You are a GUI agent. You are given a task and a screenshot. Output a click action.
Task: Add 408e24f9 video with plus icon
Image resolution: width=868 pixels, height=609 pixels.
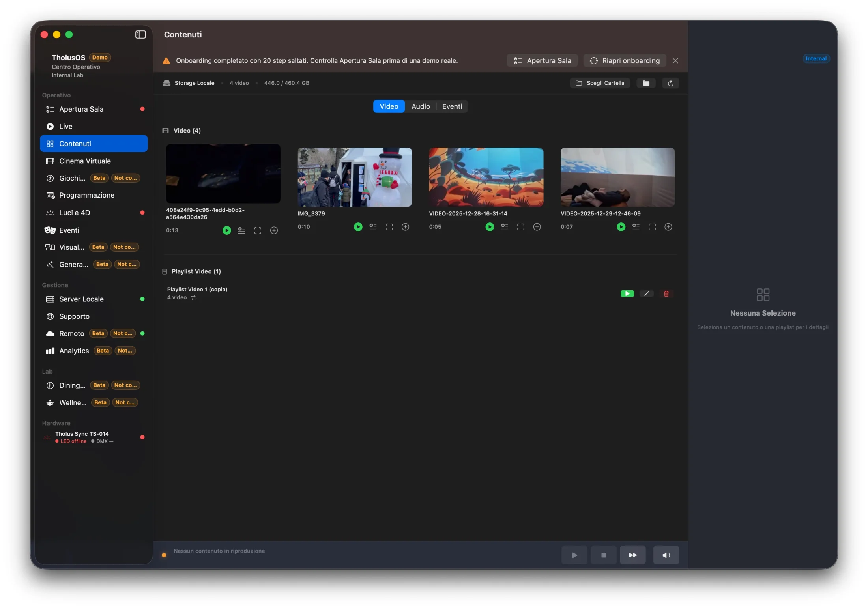[274, 230]
